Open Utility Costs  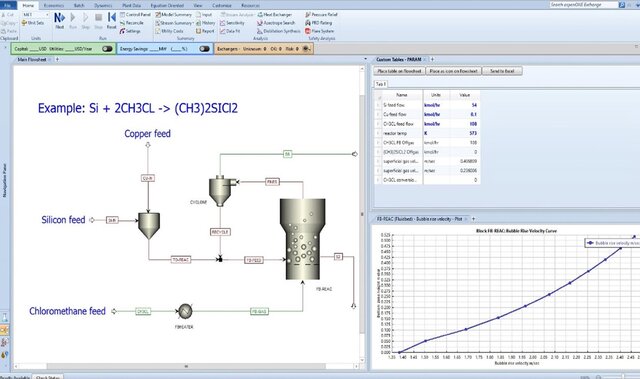click(x=169, y=31)
